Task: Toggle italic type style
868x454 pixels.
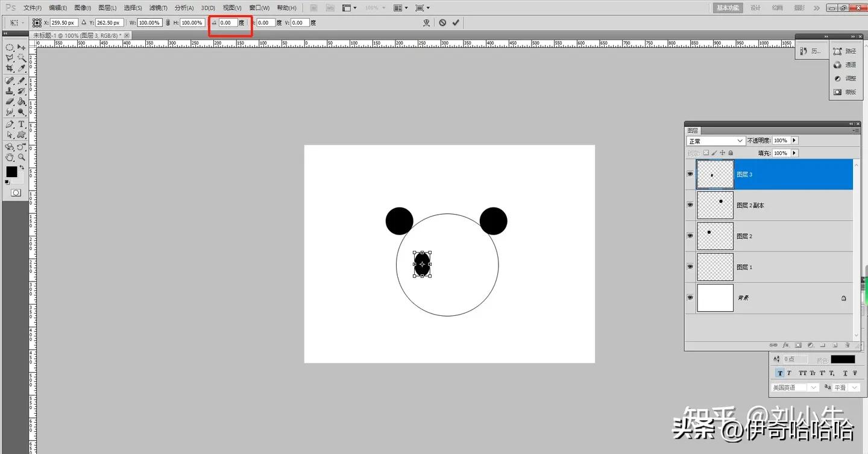Action: point(788,373)
